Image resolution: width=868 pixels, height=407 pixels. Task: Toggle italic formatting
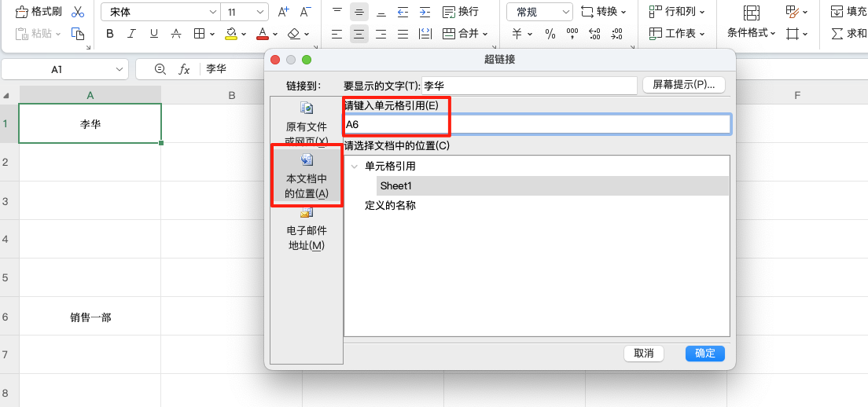pyautogui.click(x=131, y=34)
